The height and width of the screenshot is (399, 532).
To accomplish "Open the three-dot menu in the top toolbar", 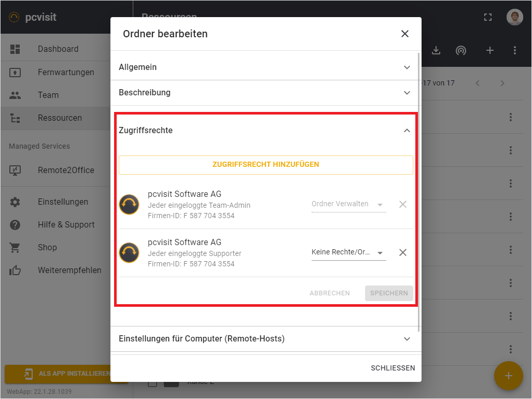I will [x=514, y=50].
